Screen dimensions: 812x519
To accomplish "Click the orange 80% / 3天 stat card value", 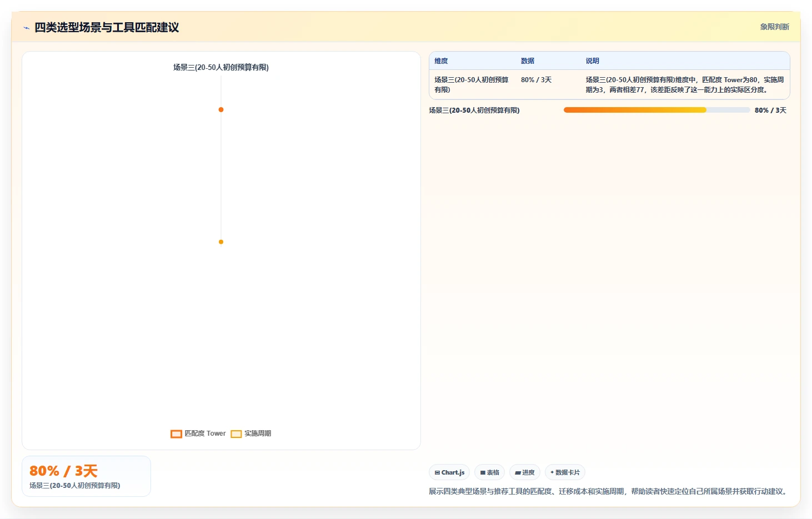I will 63,471.
